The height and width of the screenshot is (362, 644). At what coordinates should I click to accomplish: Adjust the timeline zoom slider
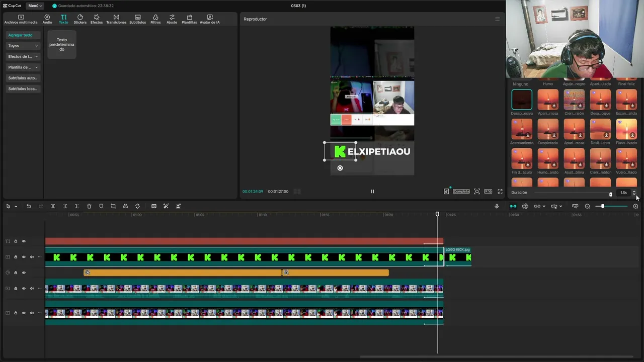[602, 206]
